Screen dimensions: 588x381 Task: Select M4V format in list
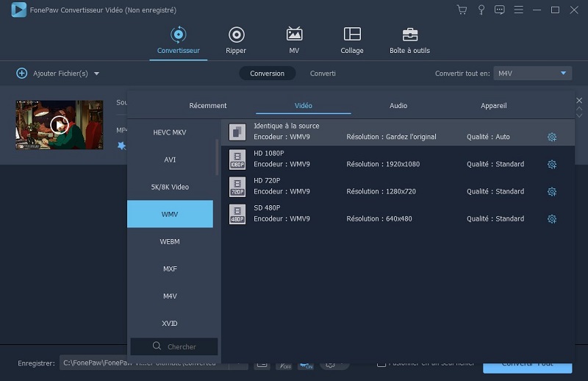click(x=170, y=296)
